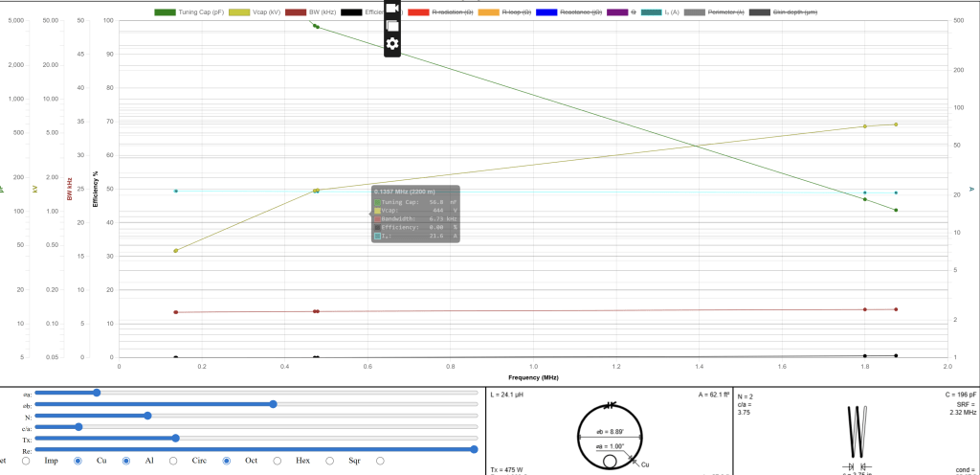Screen dimensions: 980x475
Task: Click the Tx power slider handle
Action: pyautogui.click(x=175, y=438)
